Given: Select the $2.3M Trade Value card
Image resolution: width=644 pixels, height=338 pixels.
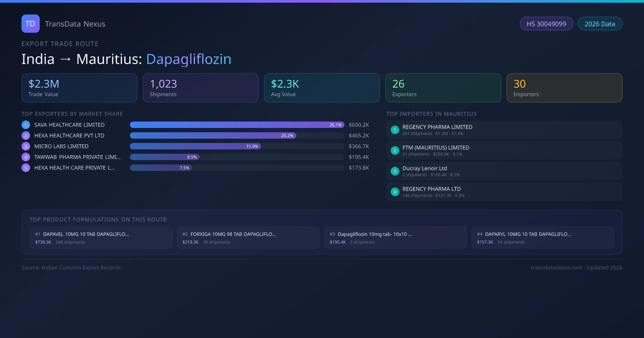Looking at the screenshot, I should [79, 88].
